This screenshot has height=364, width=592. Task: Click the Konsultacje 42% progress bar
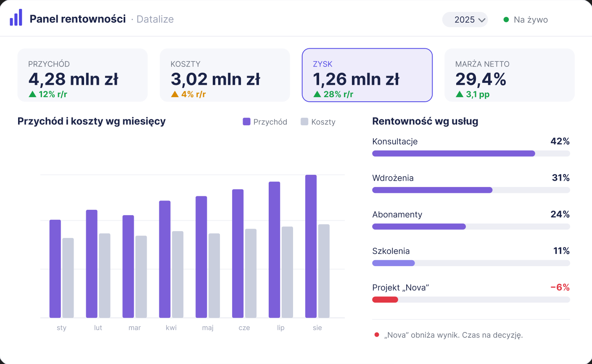471,153
